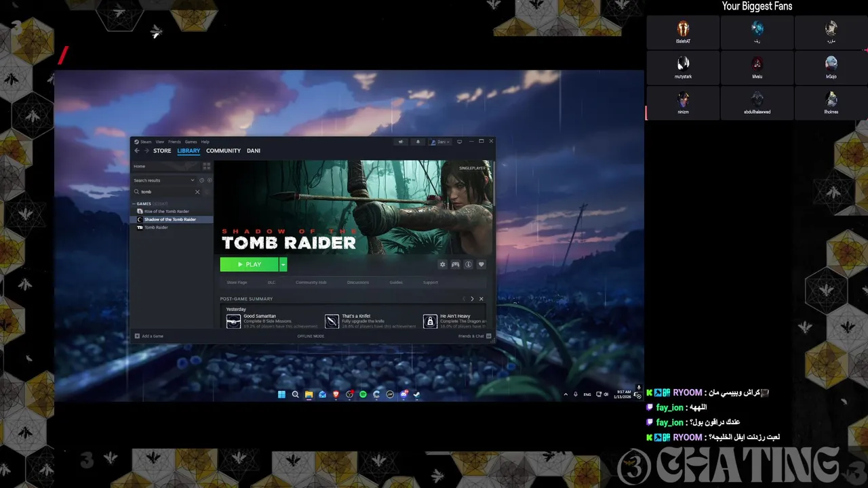
Task: Click the ready-to-play filter icon
Action: click(209, 180)
